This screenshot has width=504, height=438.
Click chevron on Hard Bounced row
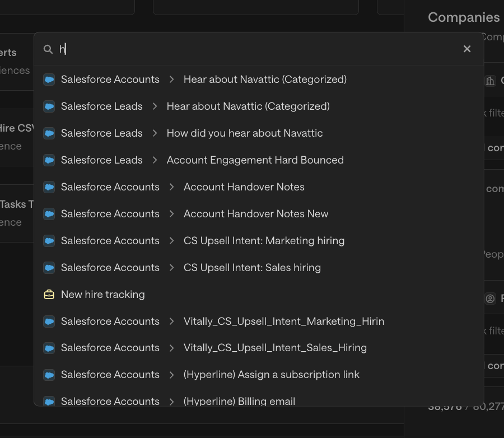pyautogui.click(x=155, y=160)
